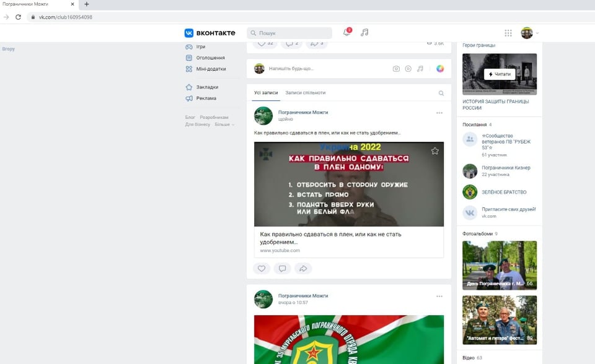Open the apps grid icon

508,33
